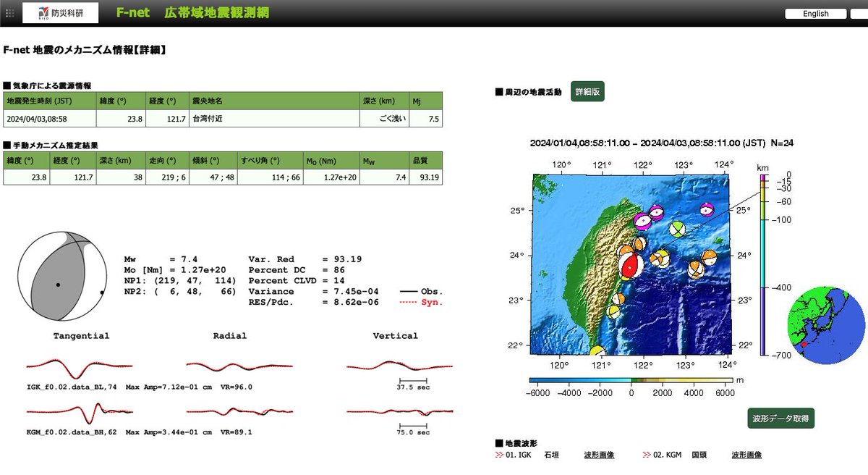Image resolution: width=868 pixels, height=475 pixels.
Task: Select station entry 01. IGK
Action: [x=519, y=455]
